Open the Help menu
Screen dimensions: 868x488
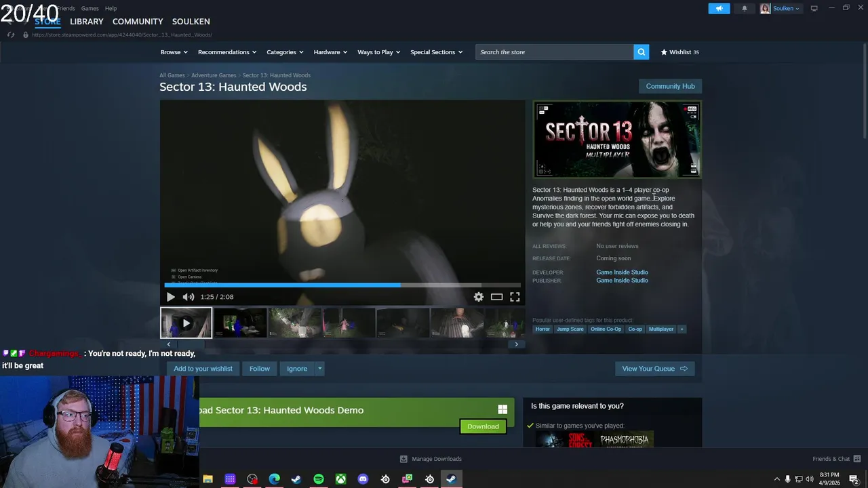pos(111,8)
